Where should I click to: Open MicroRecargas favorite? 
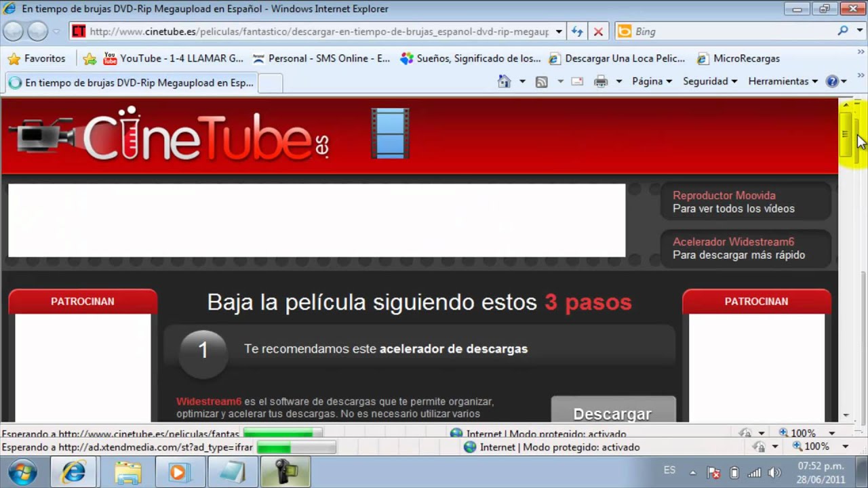(738, 59)
